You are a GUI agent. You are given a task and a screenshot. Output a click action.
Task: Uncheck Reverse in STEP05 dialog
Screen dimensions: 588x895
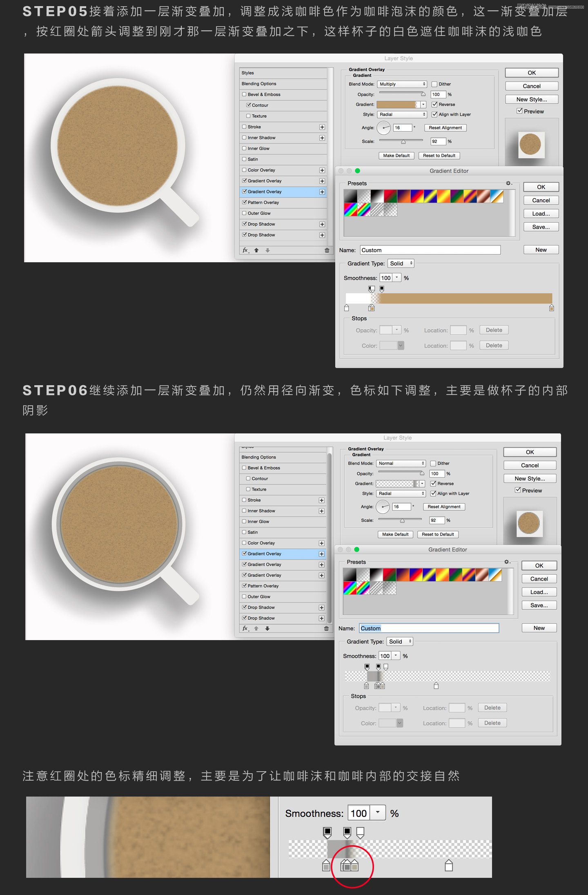tap(434, 105)
